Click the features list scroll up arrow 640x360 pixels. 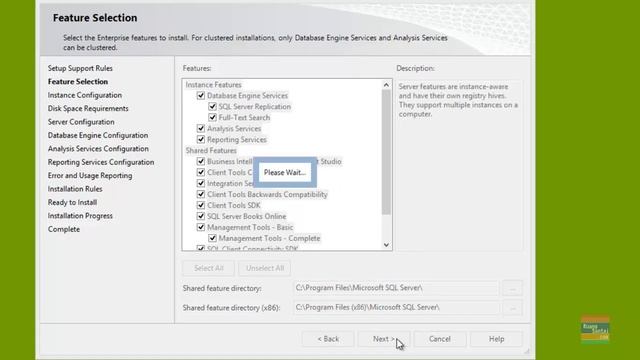point(386,85)
